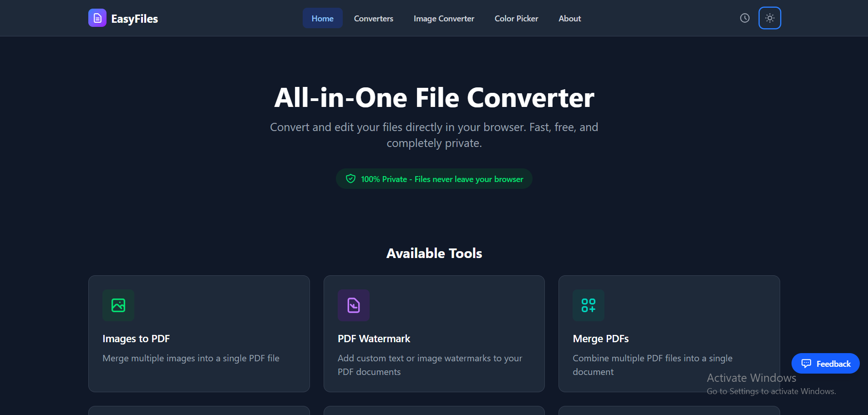
Task: Open the Images to PDF tool card
Action: tap(198, 334)
